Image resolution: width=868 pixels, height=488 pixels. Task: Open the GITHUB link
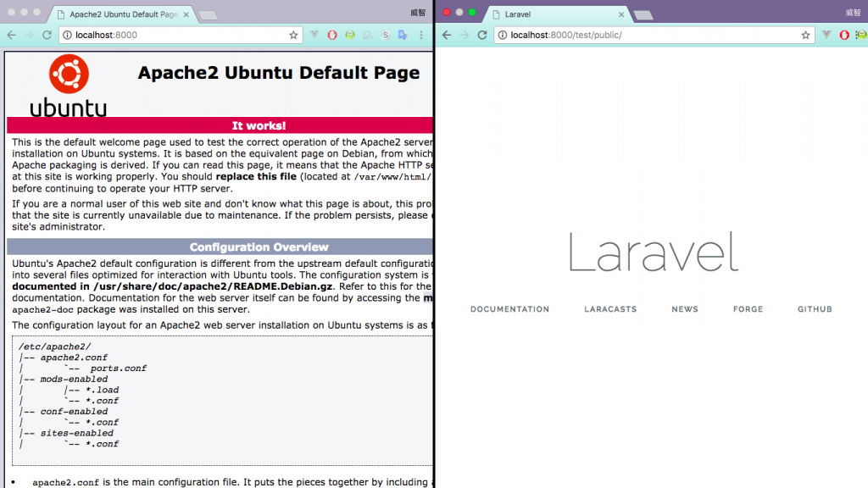click(815, 309)
